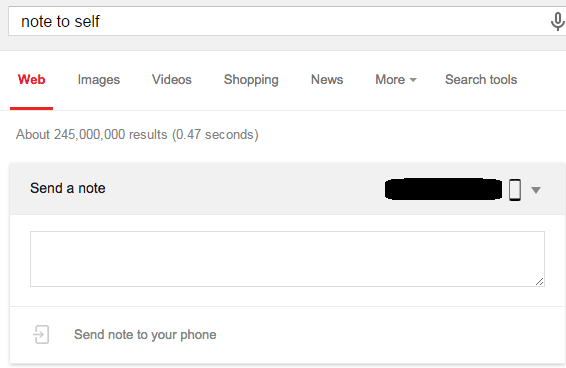Click the microphone voice search icon
This screenshot has height=368, width=566.
point(557,21)
